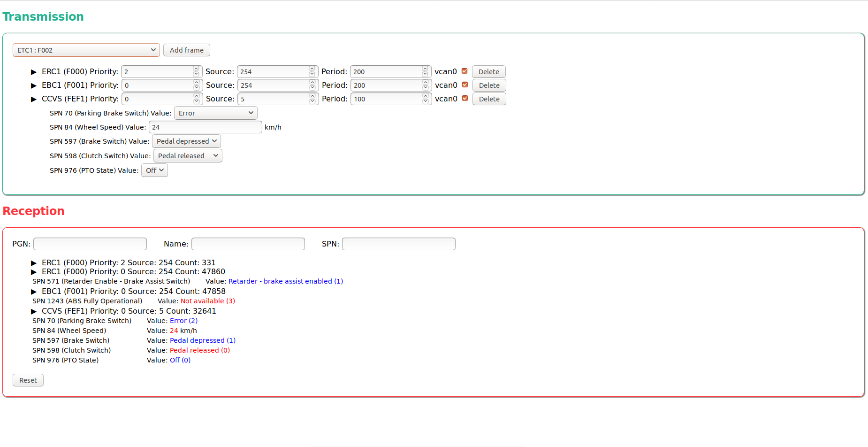Viewport: 868px width, 447px height.
Task: Delete the ERC1 (F000) frame
Action: pos(489,72)
